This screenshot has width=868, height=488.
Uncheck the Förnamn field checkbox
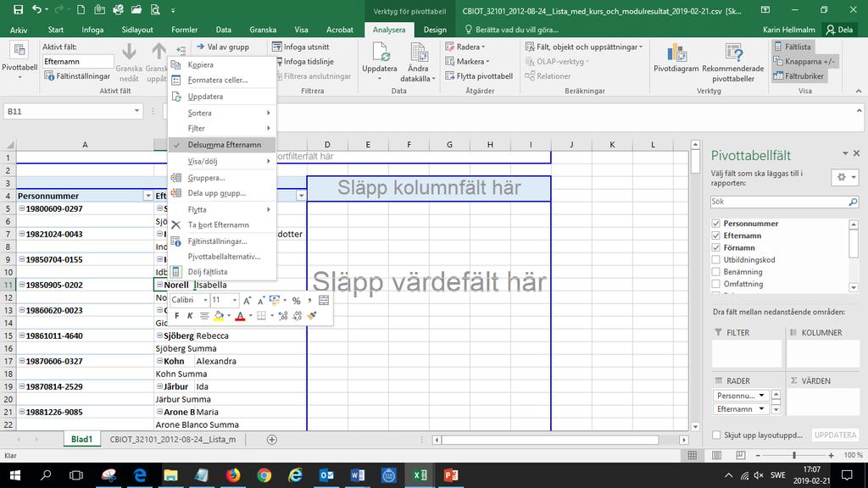click(715, 248)
